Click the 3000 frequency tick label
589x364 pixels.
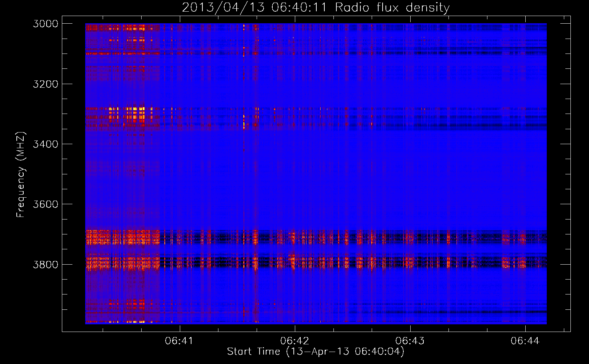click(46, 24)
